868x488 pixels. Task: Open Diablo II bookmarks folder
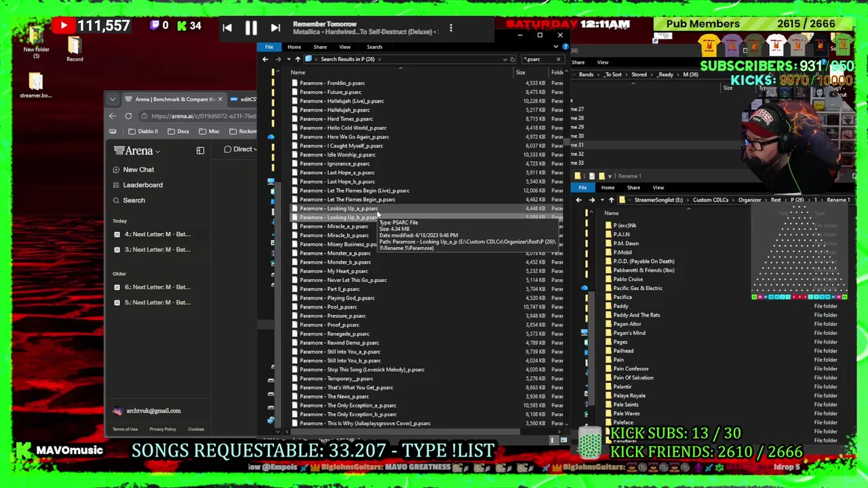pos(142,131)
